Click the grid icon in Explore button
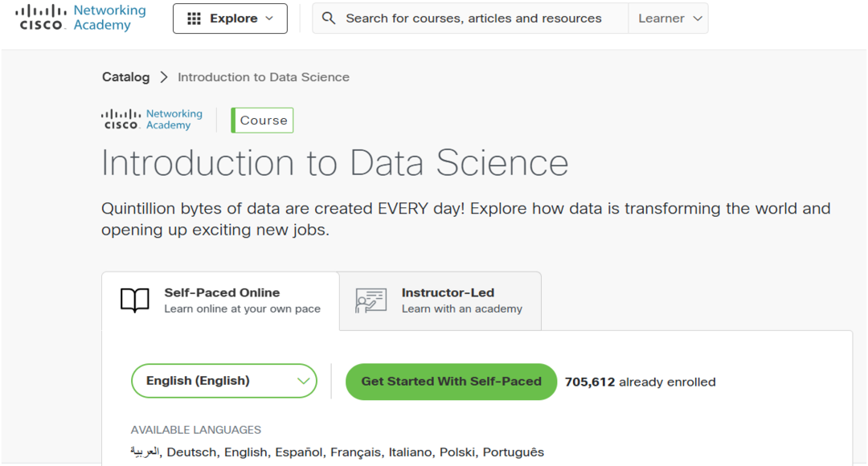Image resolution: width=868 pixels, height=466 pixels. (x=194, y=18)
